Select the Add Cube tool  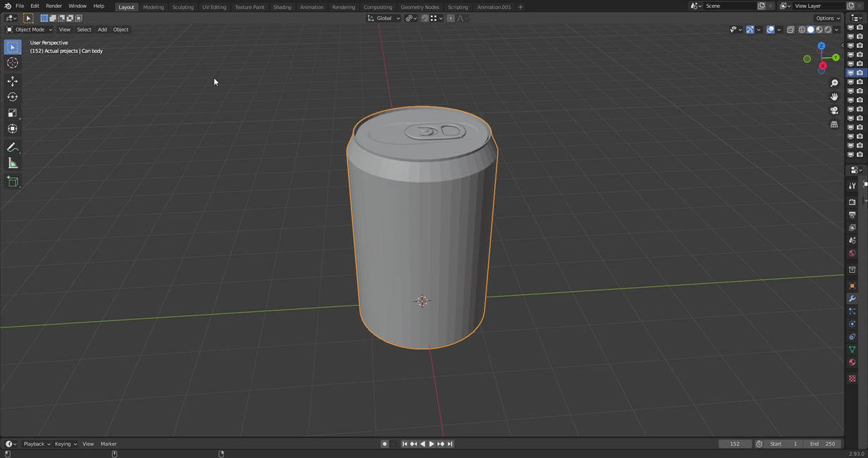(x=12, y=181)
